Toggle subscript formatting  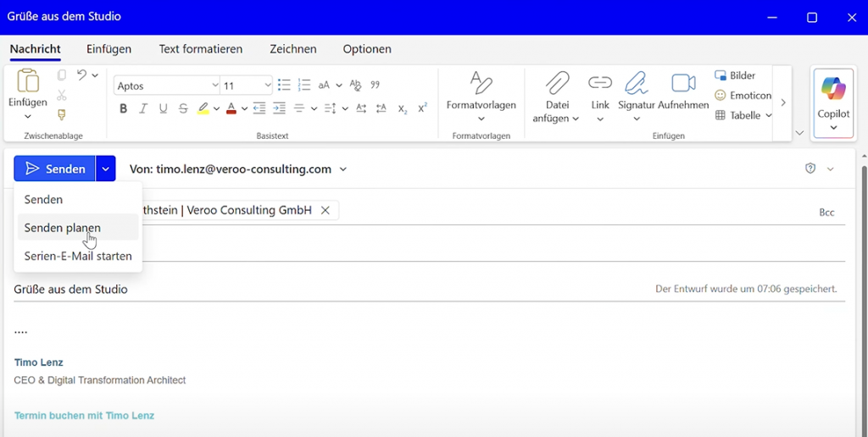tap(403, 109)
